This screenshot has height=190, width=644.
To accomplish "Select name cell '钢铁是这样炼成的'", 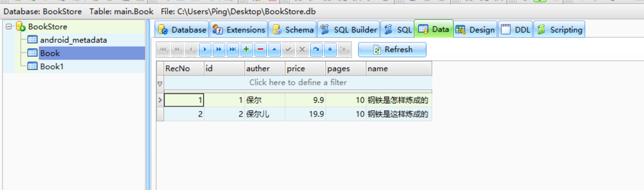I will (399, 115).
